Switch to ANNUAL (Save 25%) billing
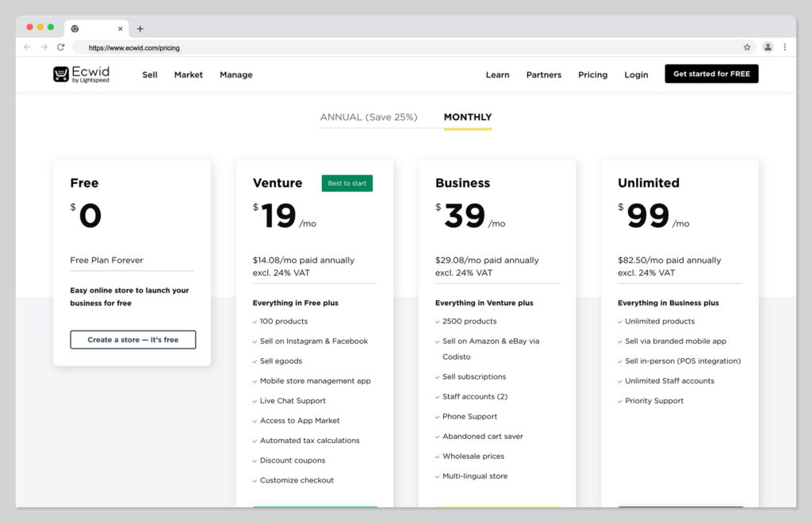Image resolution: width=812 pixels, height=523 pixels. click(368, 117)
